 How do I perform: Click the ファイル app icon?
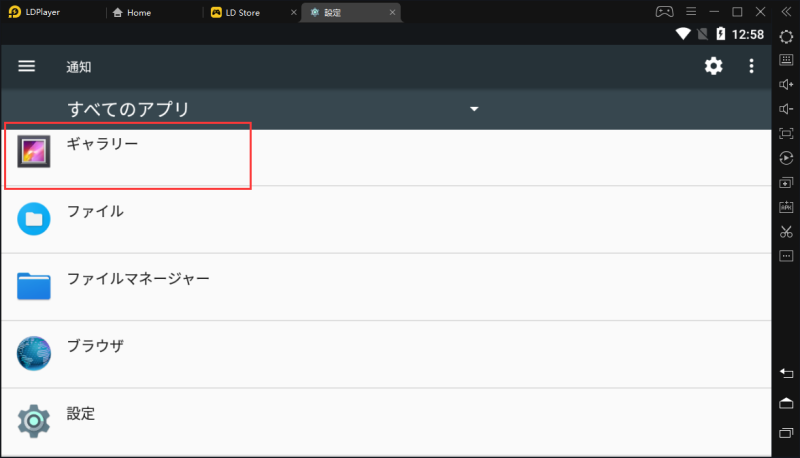pos(34,219)
